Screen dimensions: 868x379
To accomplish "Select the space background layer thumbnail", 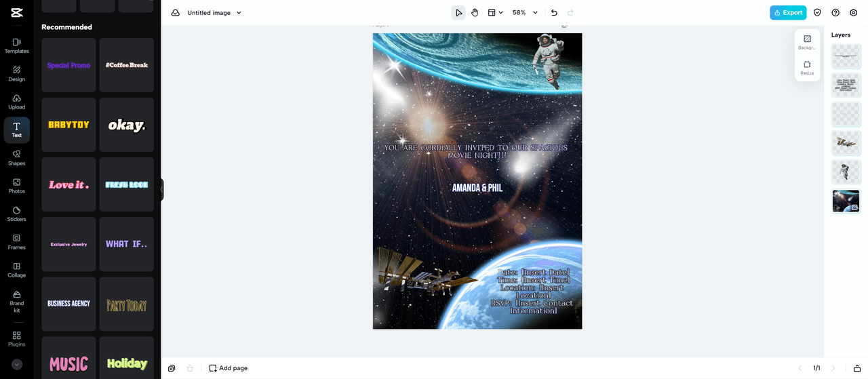I will pos(846,201).
